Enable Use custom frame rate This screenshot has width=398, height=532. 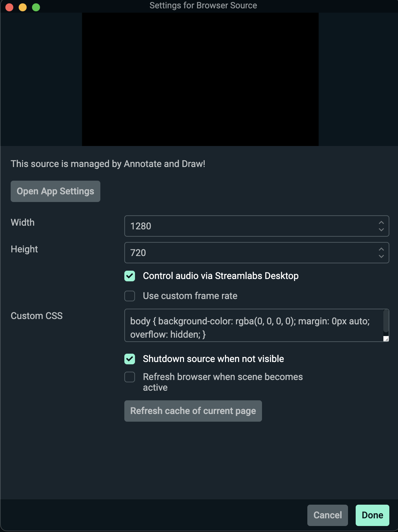click(x=129, y=296)
